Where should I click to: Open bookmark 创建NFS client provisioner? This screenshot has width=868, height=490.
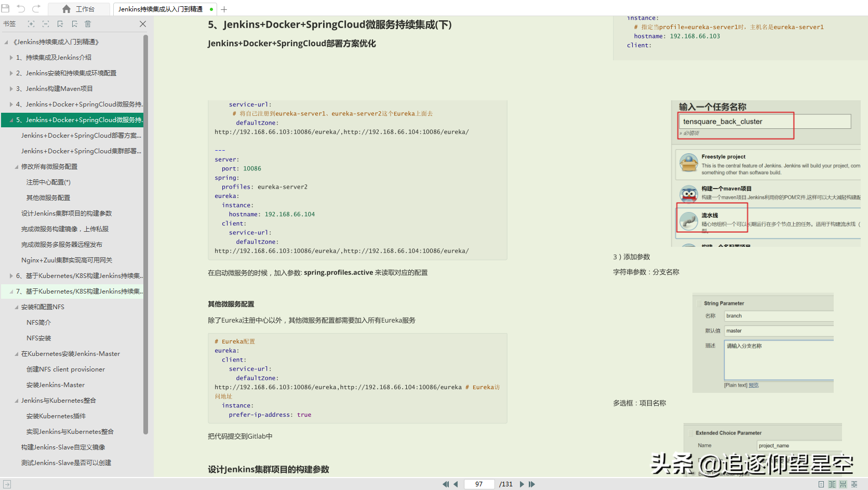pos(65,369)
